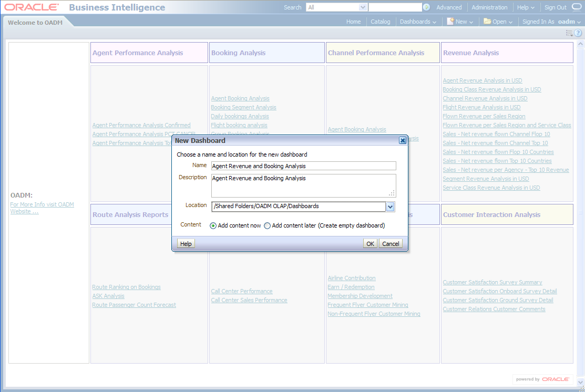
Task: Click the Oracle logo in header
Action: [x=32, y=7]
